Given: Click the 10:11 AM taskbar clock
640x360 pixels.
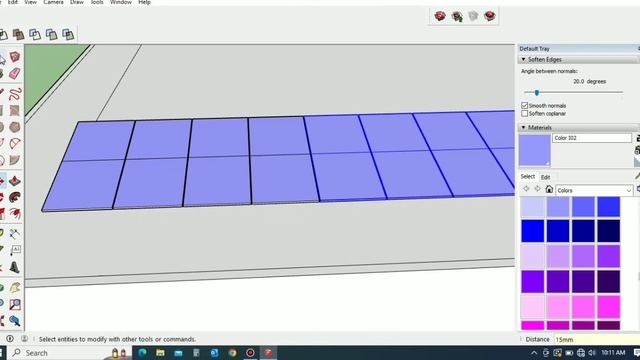Looking at the screenshot, I should pyautogui.click(x=613, y=353).
